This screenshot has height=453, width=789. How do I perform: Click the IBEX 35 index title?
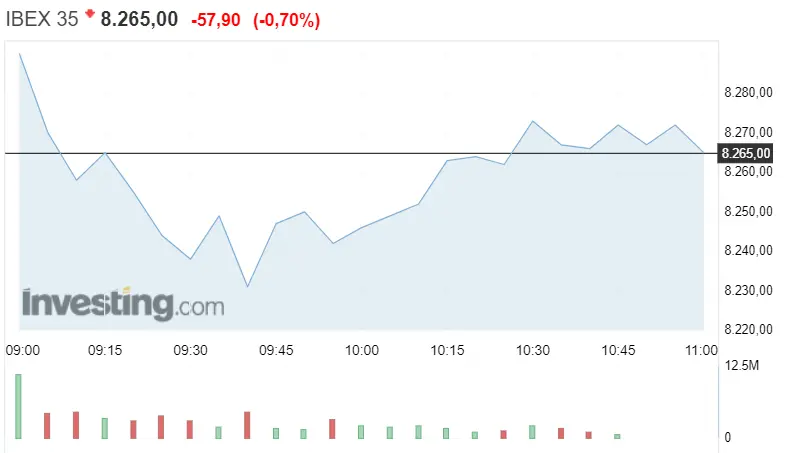coord(41,19)
